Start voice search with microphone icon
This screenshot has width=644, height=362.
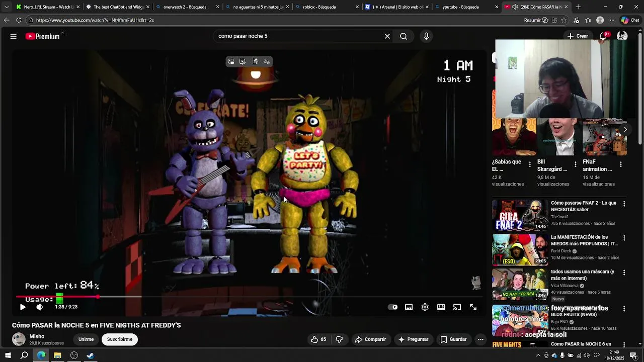pyautogui.click(x=426, y=36)
